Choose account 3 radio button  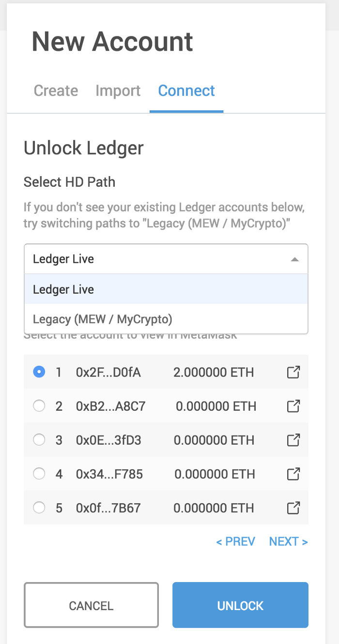(39, 440)
